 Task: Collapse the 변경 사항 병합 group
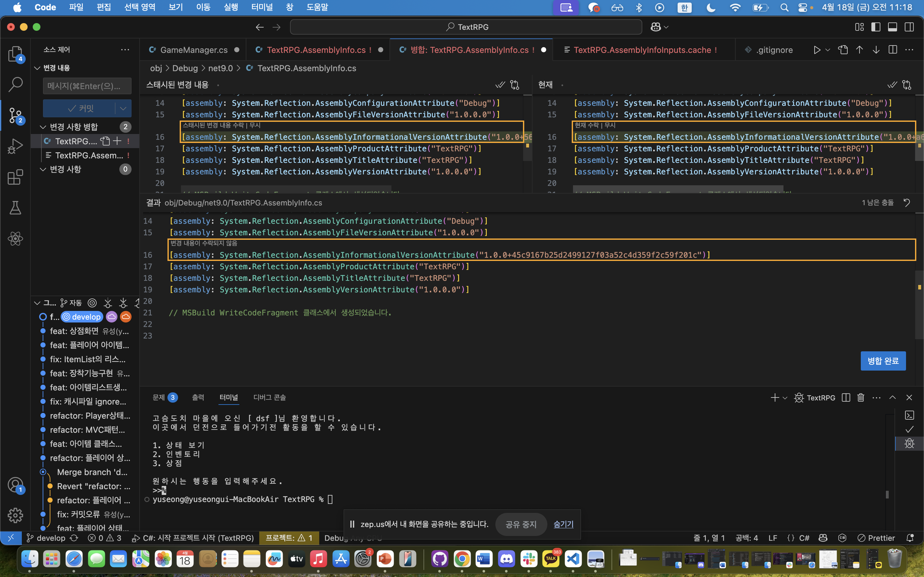[43, 127]
